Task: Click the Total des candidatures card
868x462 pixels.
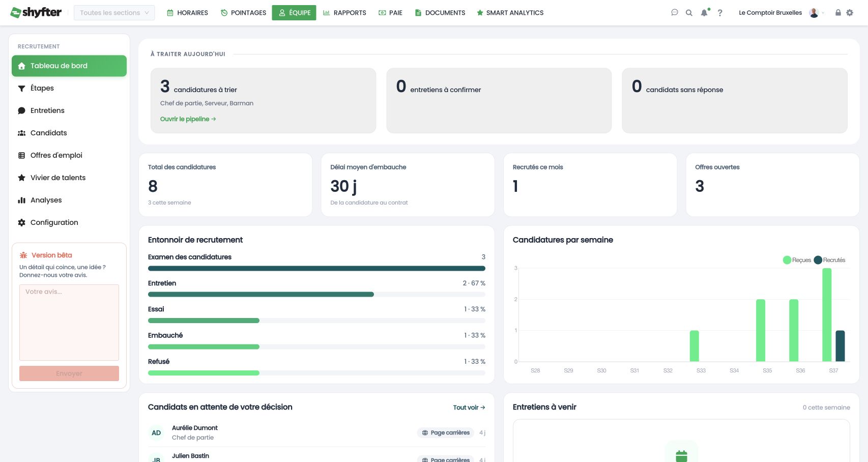Action: pos(225,185)
